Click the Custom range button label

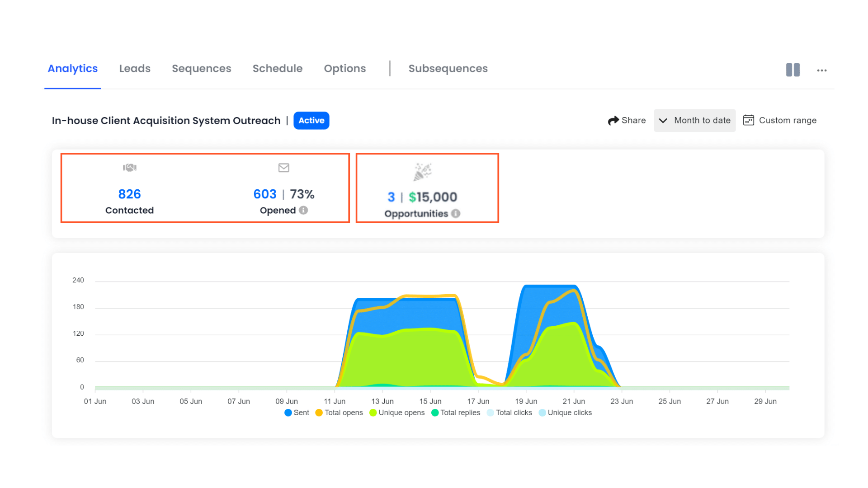pyautogui.click(x=788, y=121)
